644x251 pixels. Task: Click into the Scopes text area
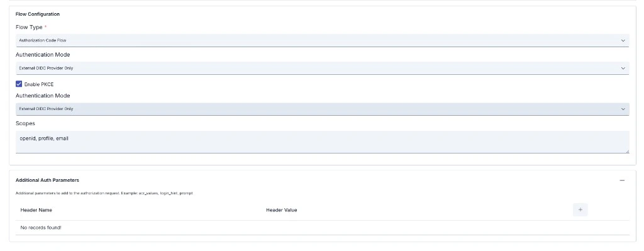pos(322,142)
